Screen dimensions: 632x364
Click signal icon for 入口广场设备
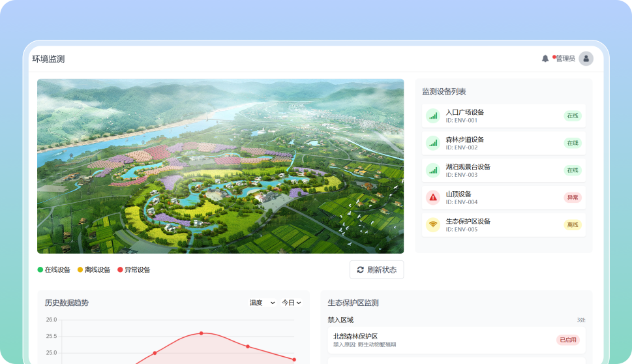click(x=432, y=116)
